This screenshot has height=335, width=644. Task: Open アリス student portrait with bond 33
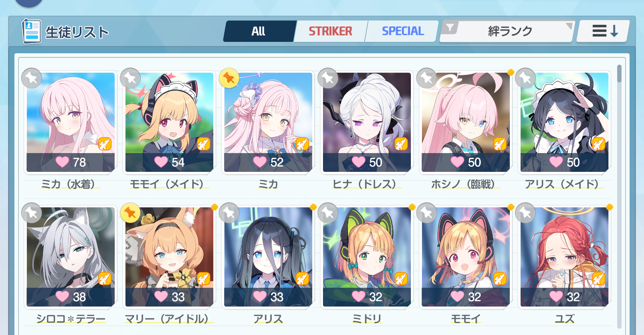[x=268, y=257]
